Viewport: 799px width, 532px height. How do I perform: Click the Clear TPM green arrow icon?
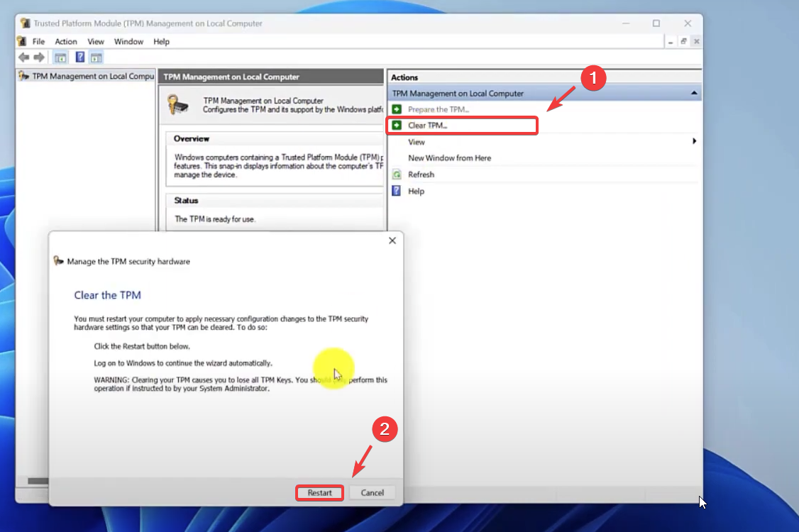pos(397,126)
